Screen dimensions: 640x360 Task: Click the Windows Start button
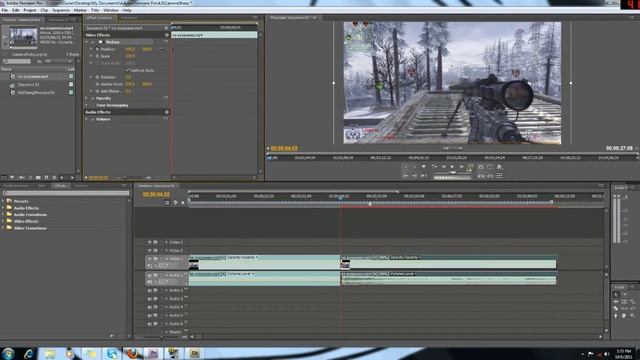[8, 353]
